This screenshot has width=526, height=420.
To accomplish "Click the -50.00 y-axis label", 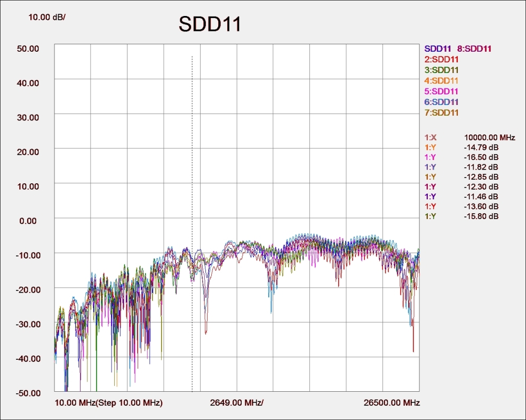I will (28, 393).
